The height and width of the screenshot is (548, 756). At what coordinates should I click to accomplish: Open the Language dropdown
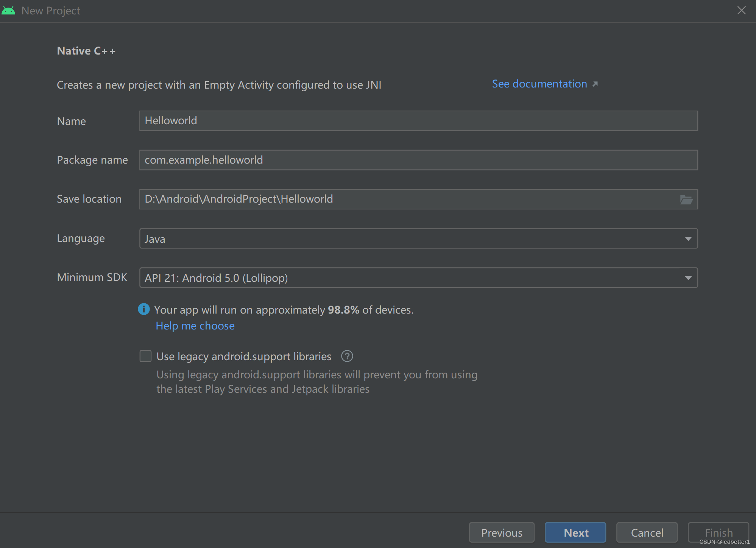418,239
